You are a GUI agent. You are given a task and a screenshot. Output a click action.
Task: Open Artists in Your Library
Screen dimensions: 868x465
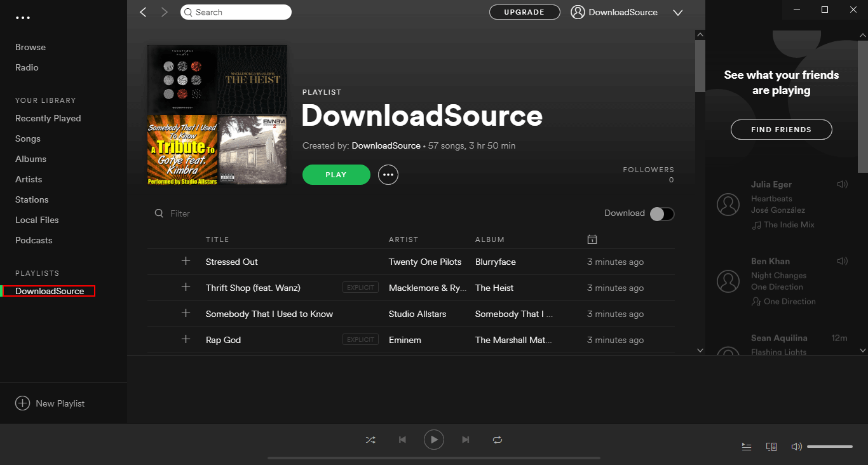[29, 179]
